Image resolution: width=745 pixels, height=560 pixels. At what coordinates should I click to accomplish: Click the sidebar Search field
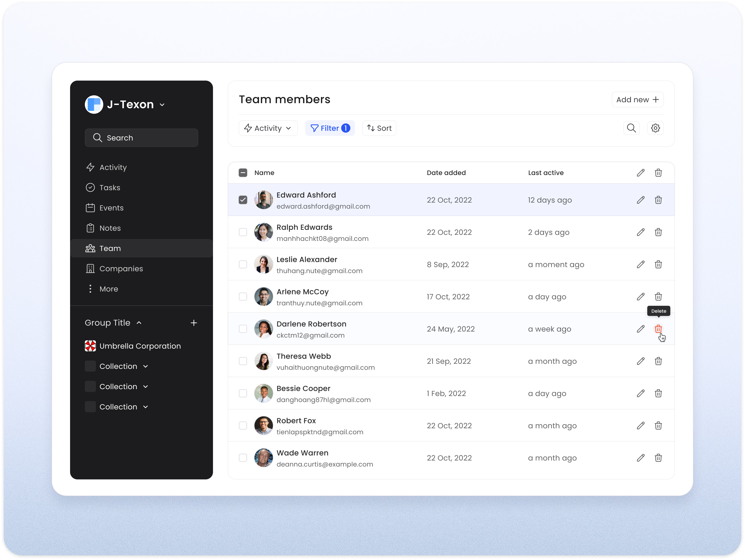(x=142, y=138)
